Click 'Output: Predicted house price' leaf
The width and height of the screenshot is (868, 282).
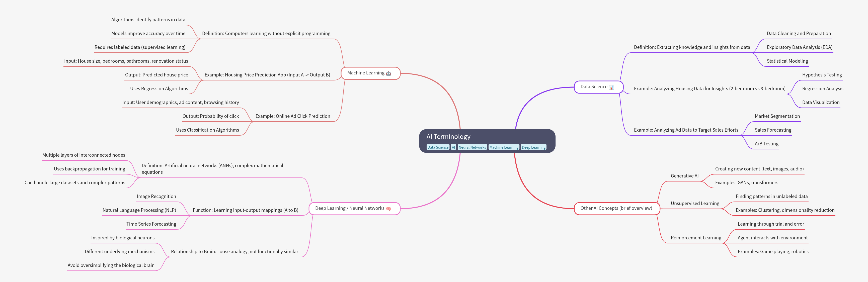point(156,75)
